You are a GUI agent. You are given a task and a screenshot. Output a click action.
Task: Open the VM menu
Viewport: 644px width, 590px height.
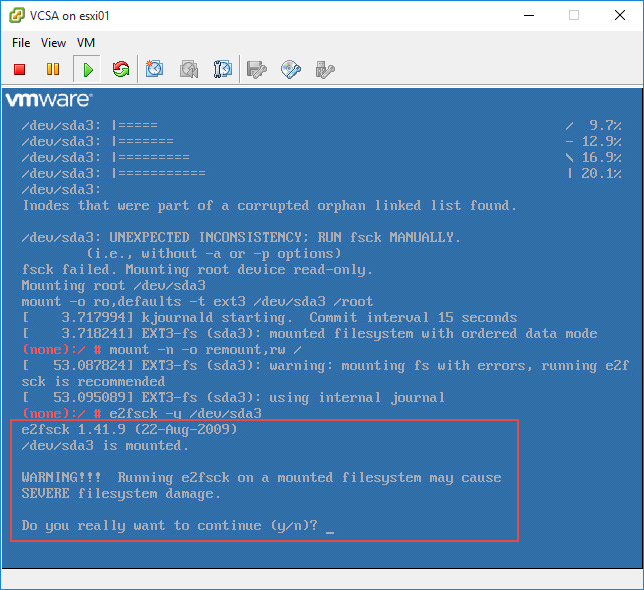pos(86,43)
